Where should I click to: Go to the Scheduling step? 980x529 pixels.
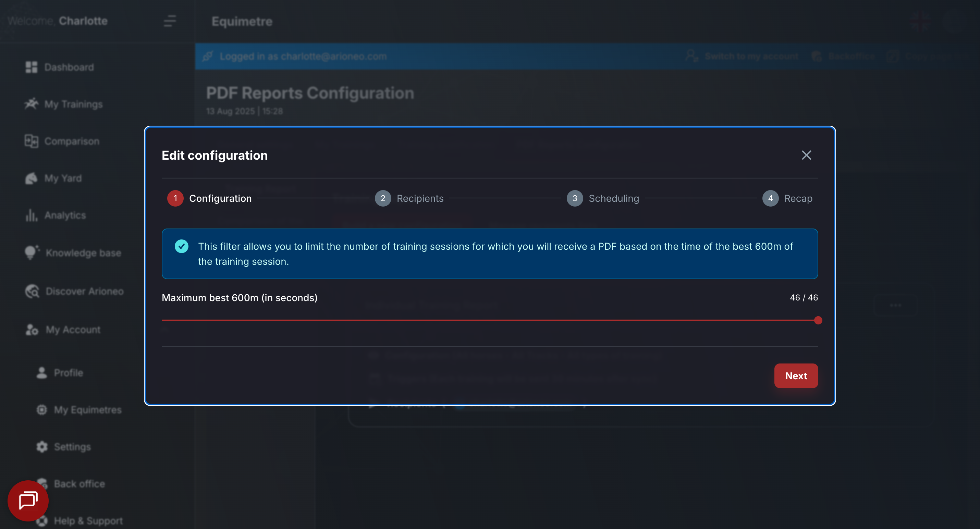pyautogui.click(x=603, y=198)
